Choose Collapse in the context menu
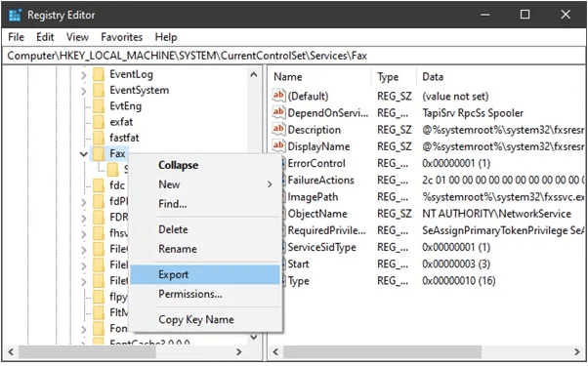The image size is (588, 366). tap(205, 165)
